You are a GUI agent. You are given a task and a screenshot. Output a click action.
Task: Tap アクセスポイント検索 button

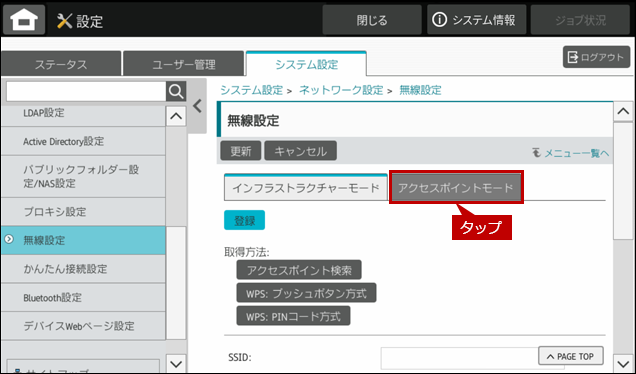point(299,270)
